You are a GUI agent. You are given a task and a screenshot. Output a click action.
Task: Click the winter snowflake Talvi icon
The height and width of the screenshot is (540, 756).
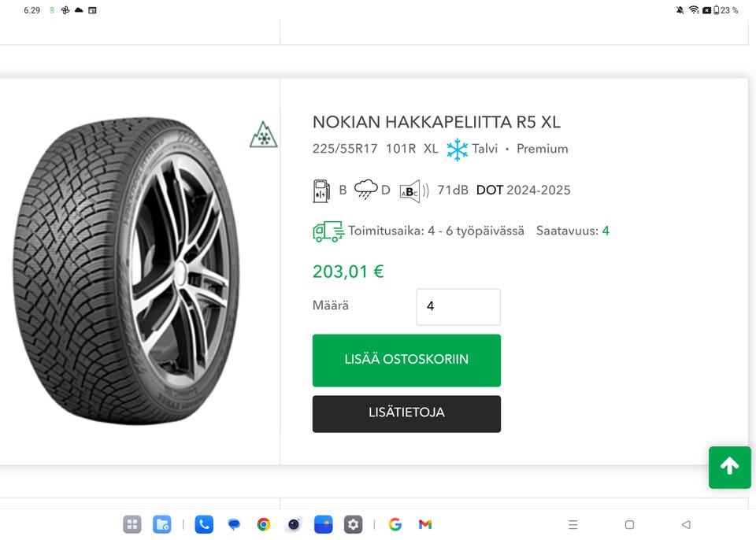(457, 149)
